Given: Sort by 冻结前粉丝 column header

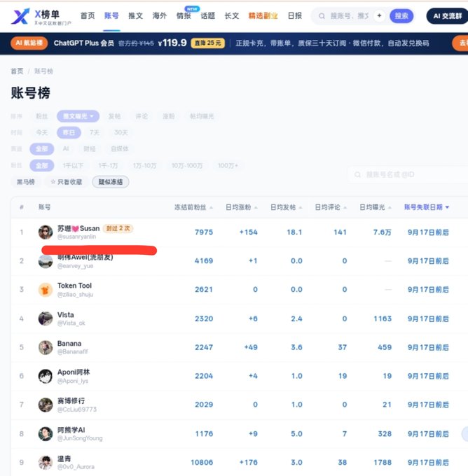Looking at the screenshot, I should (x=193, y=207).
